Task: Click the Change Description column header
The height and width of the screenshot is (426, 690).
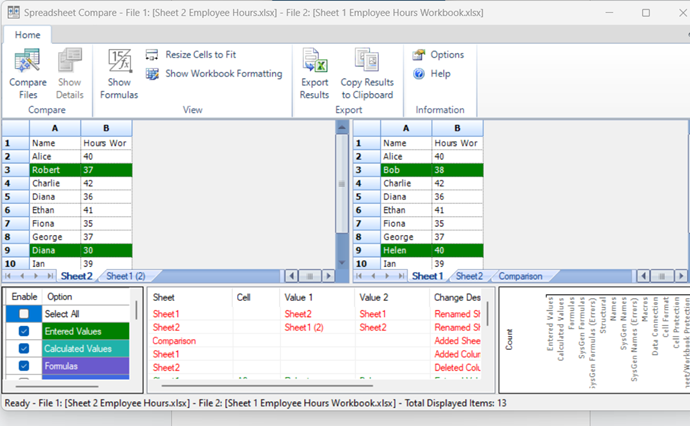Action: tap(457, 297)
